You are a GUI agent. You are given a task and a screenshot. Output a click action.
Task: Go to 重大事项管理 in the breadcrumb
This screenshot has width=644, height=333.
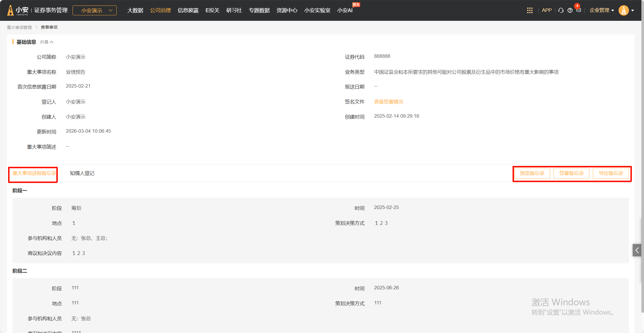[x=19, y=27]
